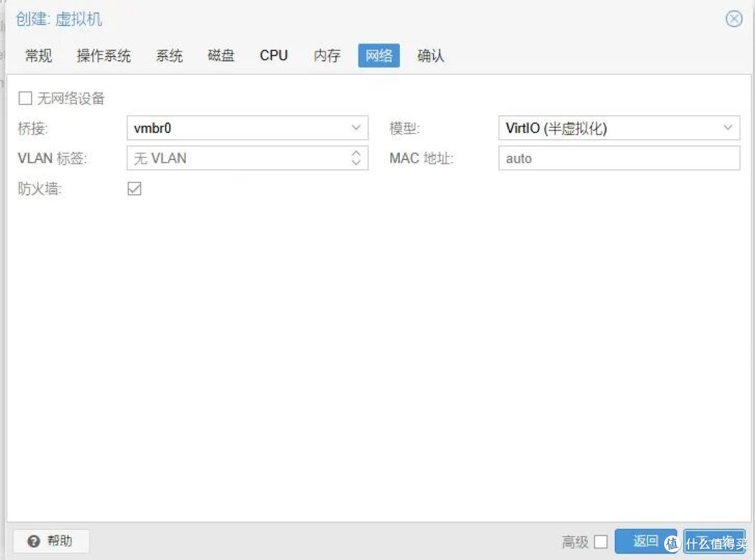Click the VLAN 标签 spinner arrows
Screen dimensions: 755x560
(x=356, y=158)
